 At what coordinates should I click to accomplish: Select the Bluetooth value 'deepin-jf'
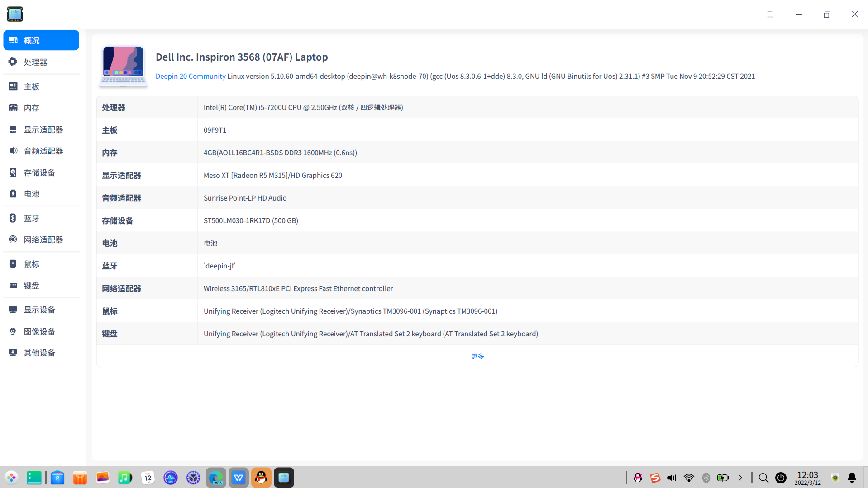tap(219, 266)
